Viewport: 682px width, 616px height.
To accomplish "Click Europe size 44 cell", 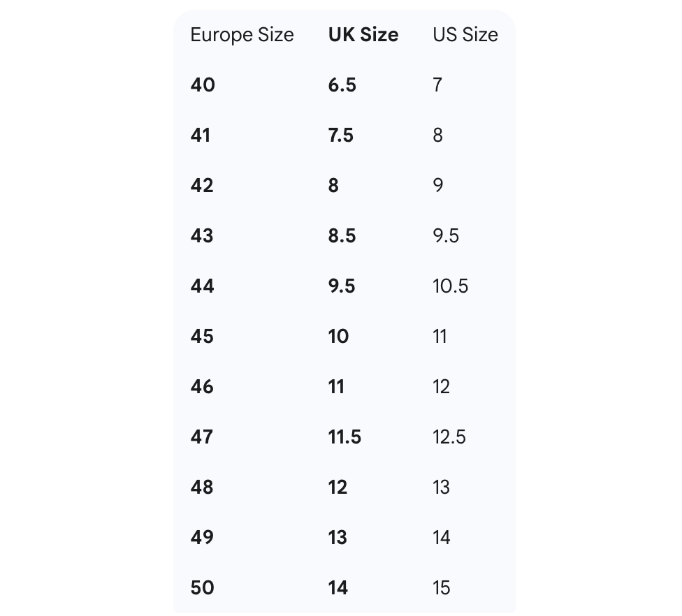I will (x=203, y=286).
